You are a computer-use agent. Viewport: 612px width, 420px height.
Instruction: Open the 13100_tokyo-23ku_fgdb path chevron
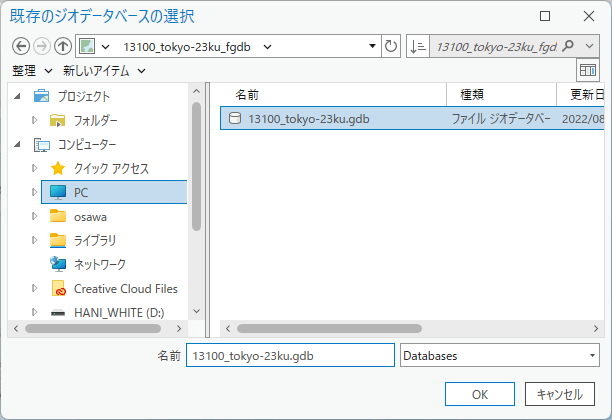coord(267,47)
